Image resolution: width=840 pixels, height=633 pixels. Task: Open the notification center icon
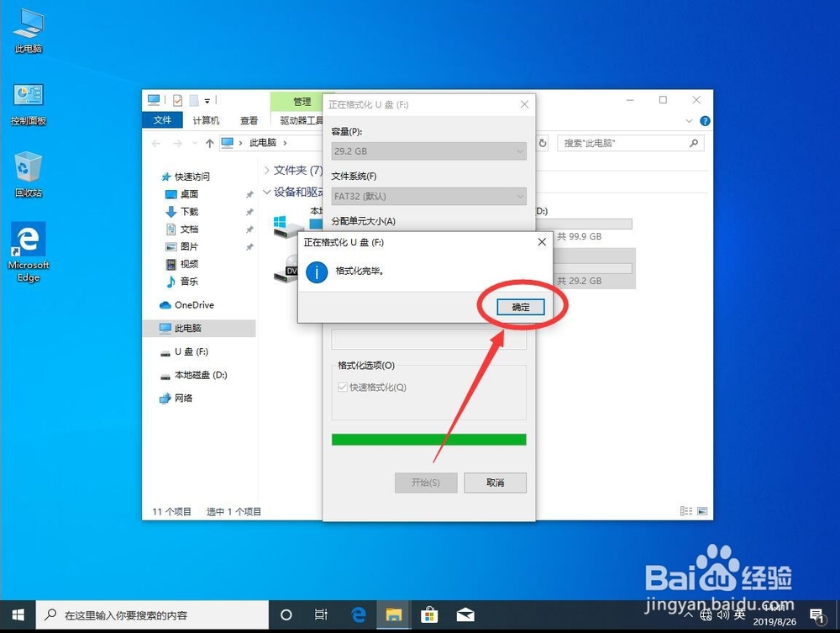click(x=817, y=615)
